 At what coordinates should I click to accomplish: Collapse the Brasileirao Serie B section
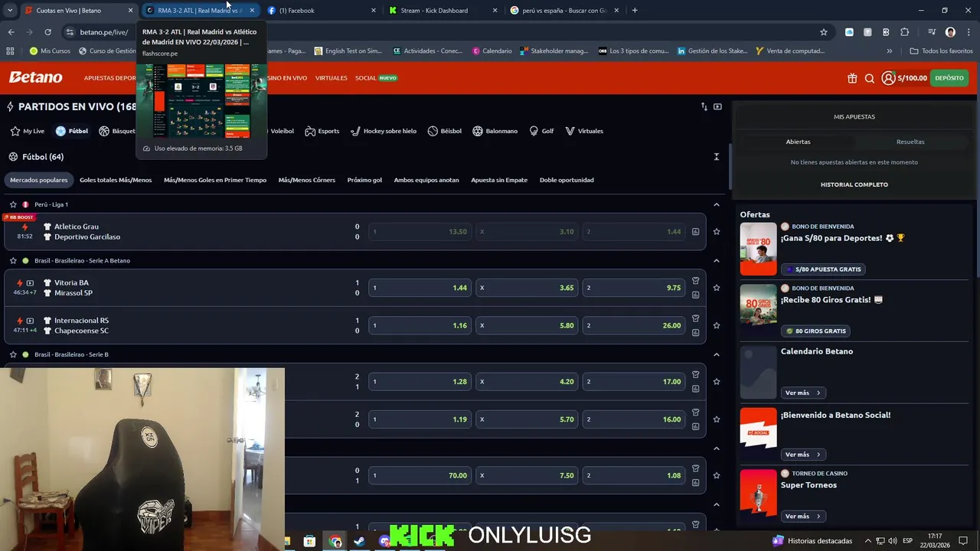pyautogui.click(x=717, y=354)
